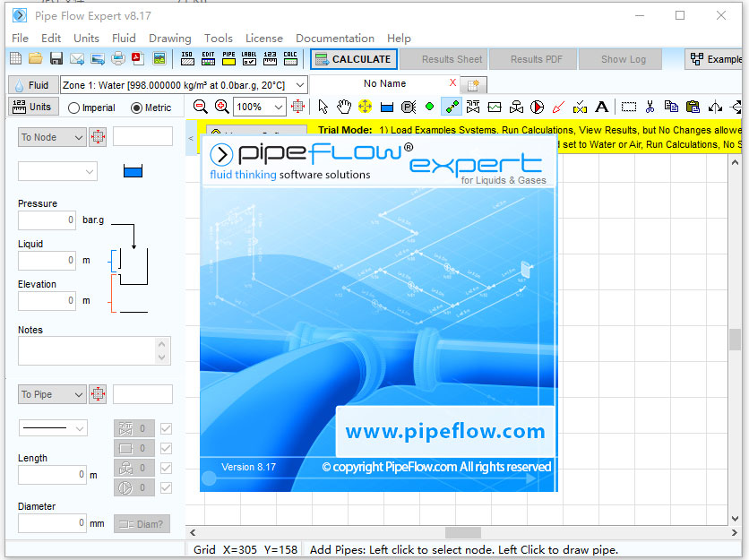Add a new drawing tab

473,85
